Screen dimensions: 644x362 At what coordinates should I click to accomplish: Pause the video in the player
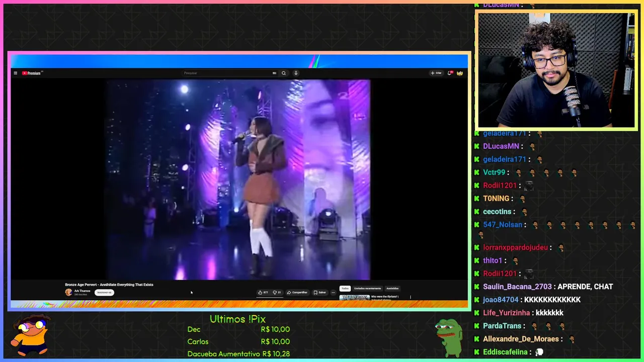click(x=238, y=179)
